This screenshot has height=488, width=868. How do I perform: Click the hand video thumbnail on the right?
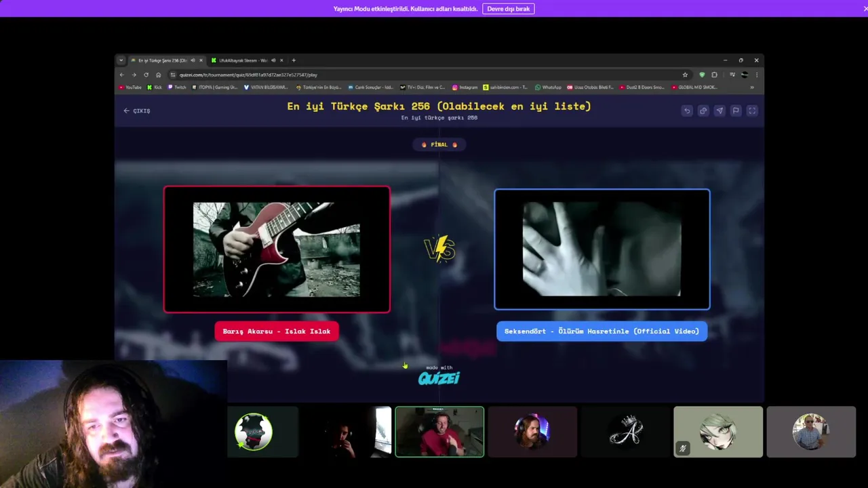pos(602,249)
